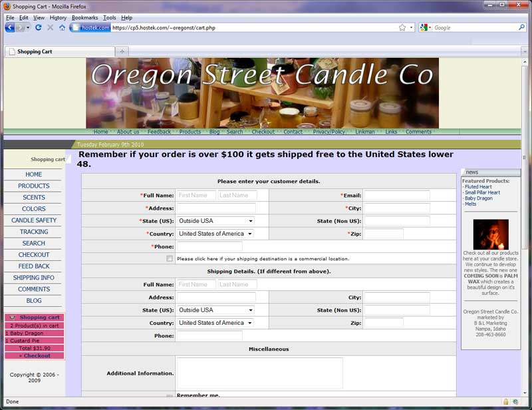
Task: Click the padlock security icon in status bar
Action: [x=505, y=401]
